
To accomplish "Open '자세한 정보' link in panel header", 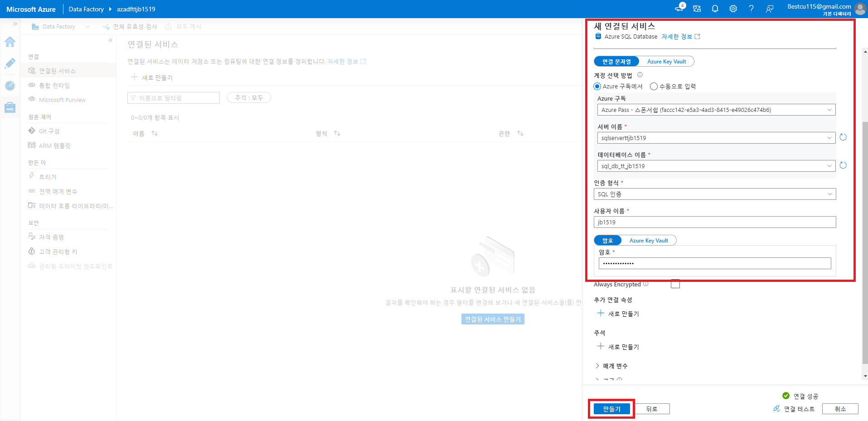I will pos(680,36).
